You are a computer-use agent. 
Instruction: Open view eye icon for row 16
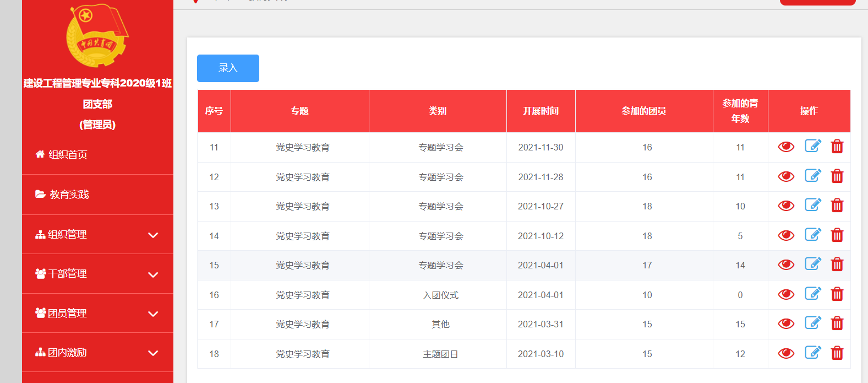pos(785,294)
